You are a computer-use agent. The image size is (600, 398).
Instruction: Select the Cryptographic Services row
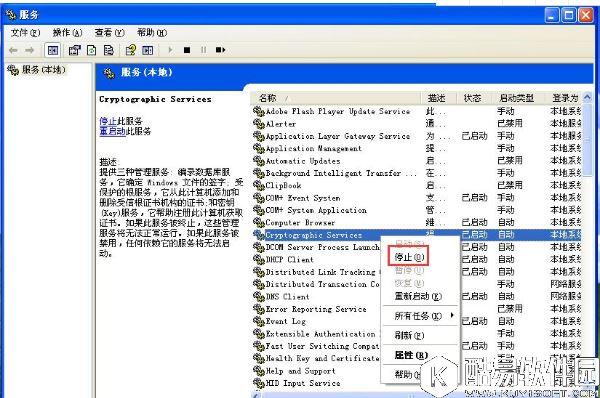point(416,235)
